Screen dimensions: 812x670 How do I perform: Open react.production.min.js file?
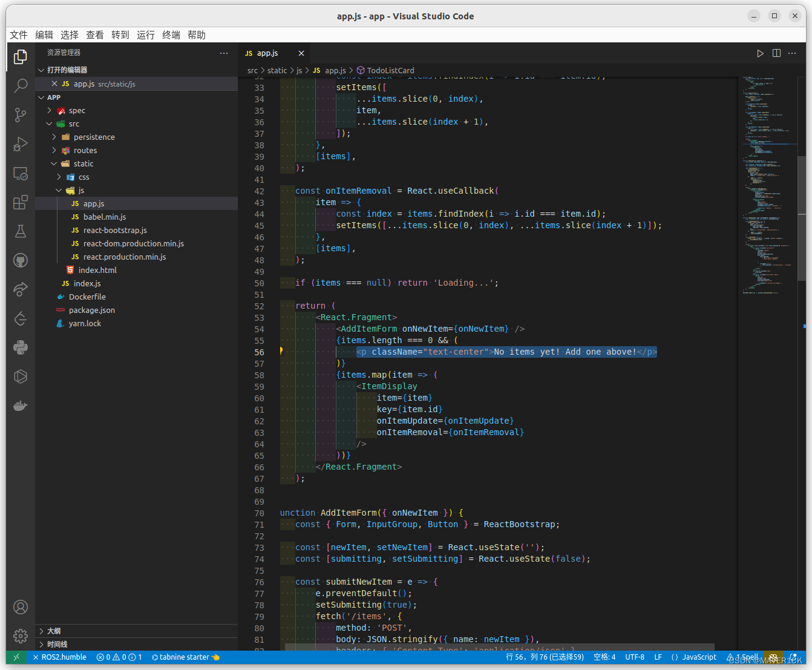tap(136, 257)
